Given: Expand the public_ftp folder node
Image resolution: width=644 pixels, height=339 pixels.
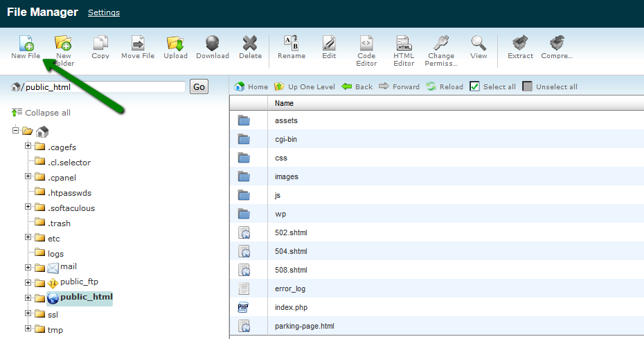Looking at the screenshot, I should (x=28, y=283).
